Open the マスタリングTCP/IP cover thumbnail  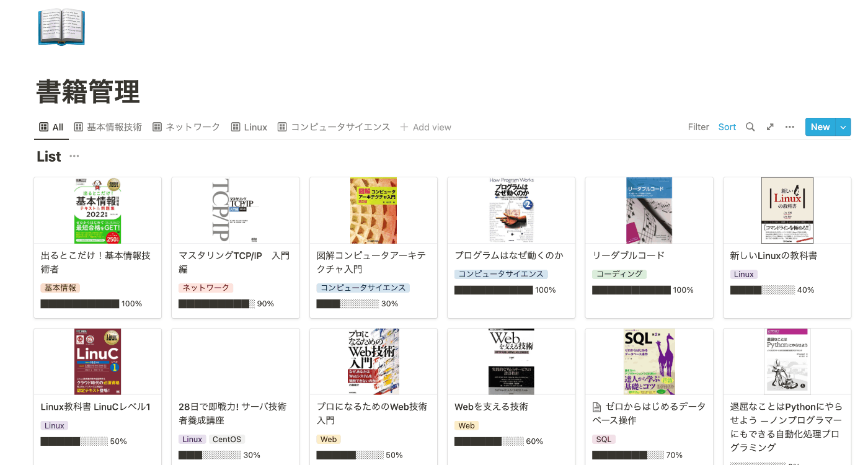236,210
